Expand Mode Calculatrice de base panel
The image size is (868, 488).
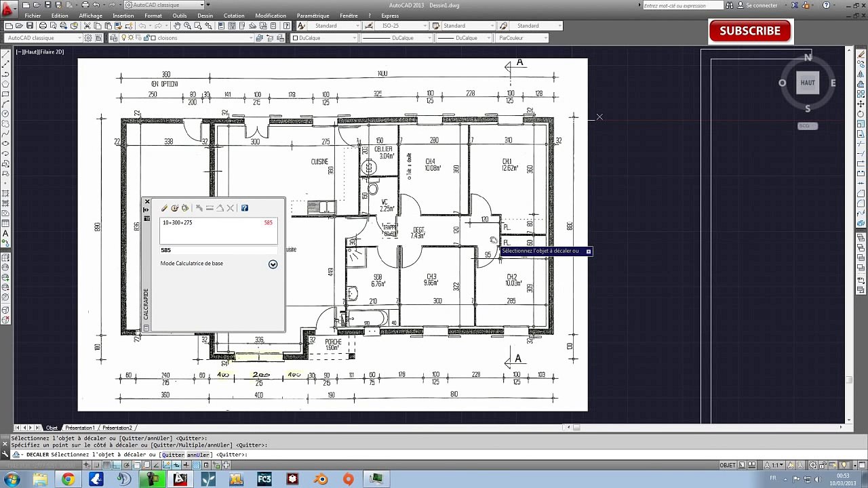pos(273,264)
